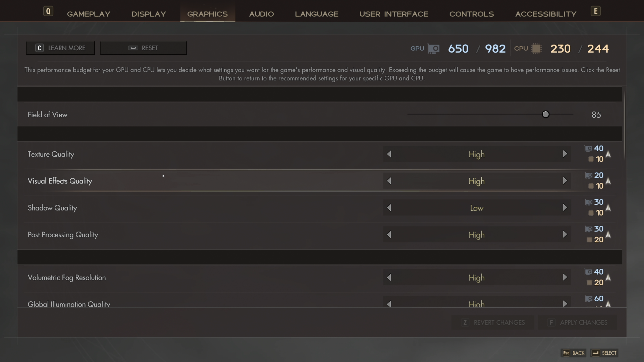Raise Post Processing Quality with right arrow
Screen dimensions: 644x362
pos(565,235)
